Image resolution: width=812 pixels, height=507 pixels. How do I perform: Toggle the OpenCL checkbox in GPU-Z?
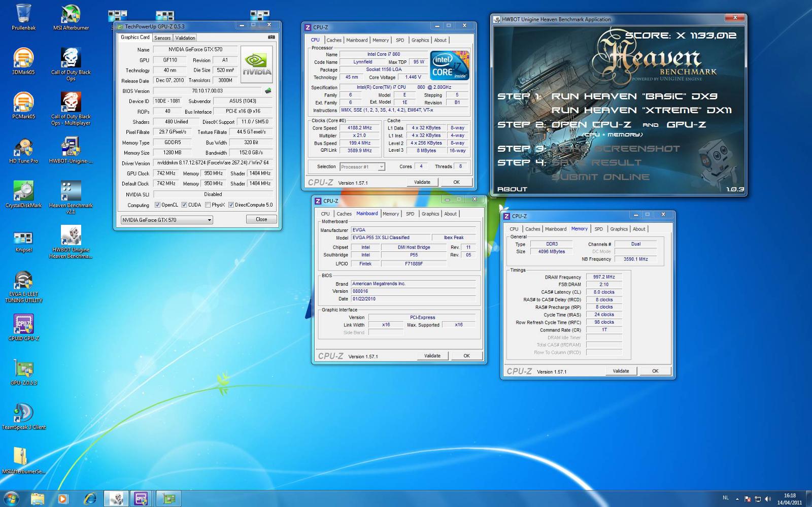pos(157,205)
